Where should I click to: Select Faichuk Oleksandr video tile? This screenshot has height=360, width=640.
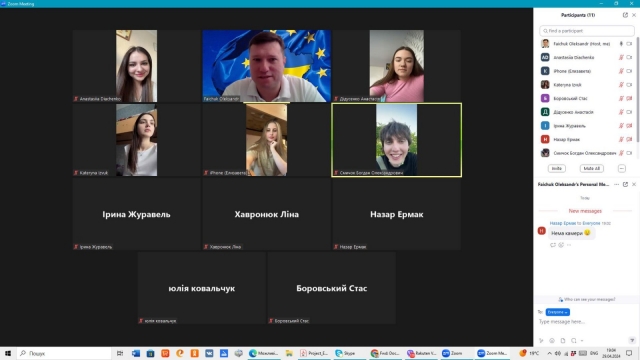[267, 66]
